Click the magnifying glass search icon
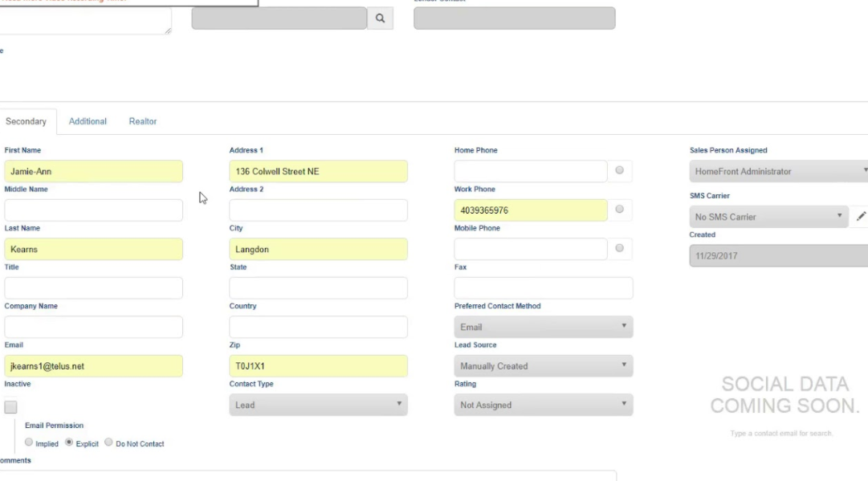Screen dimensions: 868x481 tap(380, 18)
